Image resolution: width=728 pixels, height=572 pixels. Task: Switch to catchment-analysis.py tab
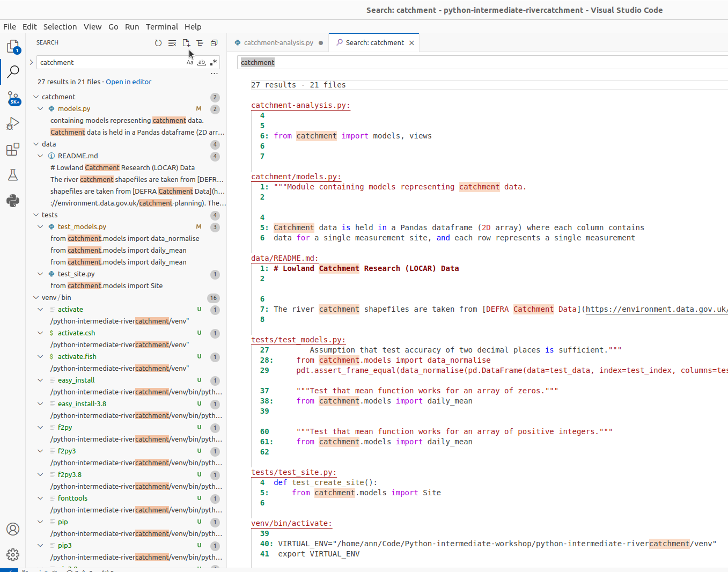pos(279,43)
